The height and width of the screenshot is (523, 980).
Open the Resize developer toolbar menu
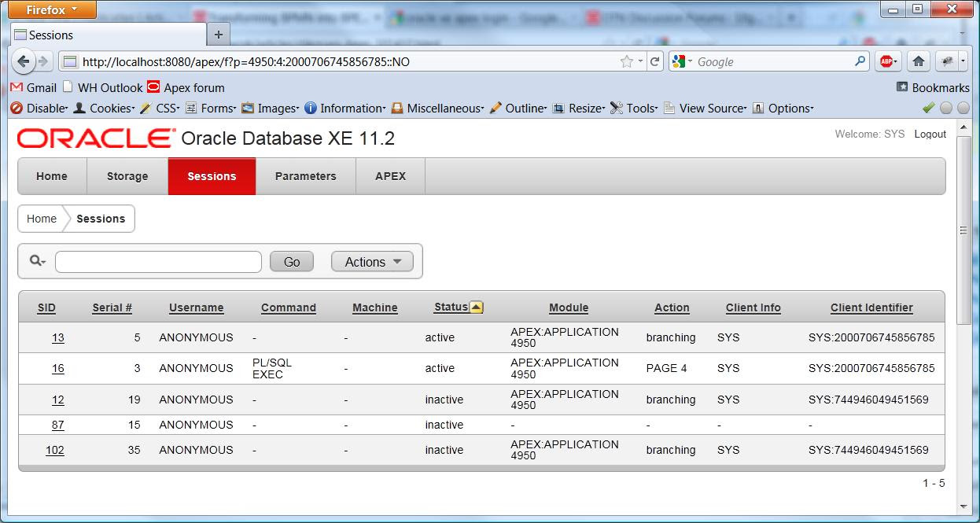[x=578, y=108]
